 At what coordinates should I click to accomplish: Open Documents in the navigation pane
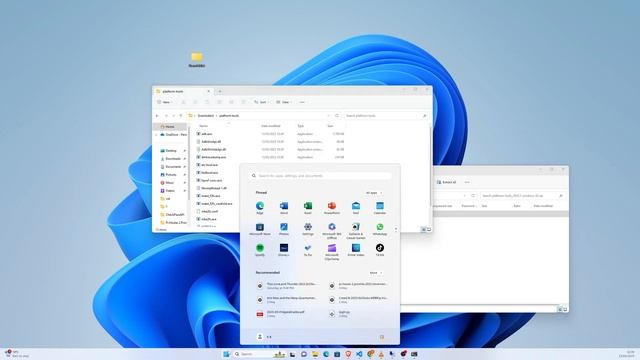173,167
